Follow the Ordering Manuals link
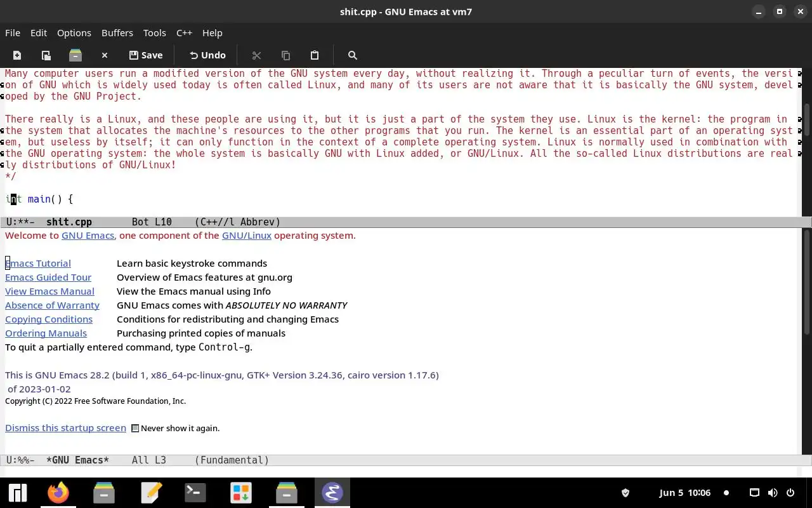The height and width of the screenshot is (508, 812). coord(46,333)
